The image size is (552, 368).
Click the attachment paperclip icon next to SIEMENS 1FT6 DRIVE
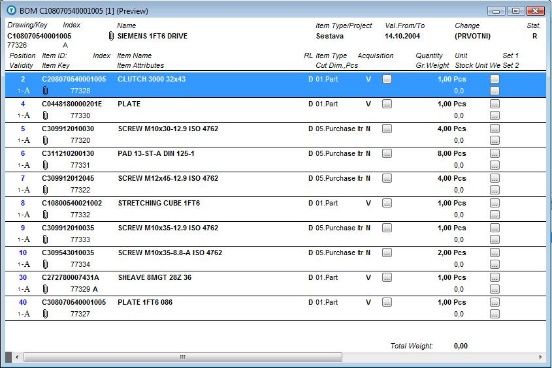(x=111, y=36)
